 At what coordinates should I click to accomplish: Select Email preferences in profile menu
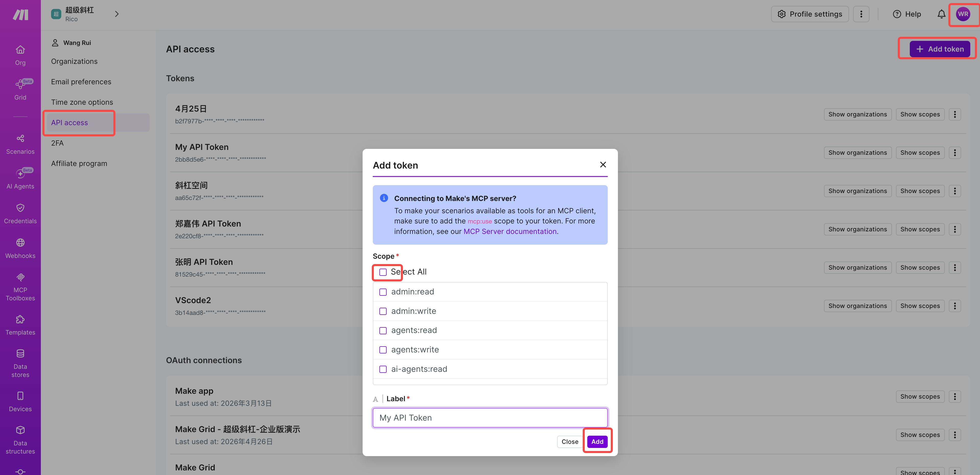click(81, 82)
